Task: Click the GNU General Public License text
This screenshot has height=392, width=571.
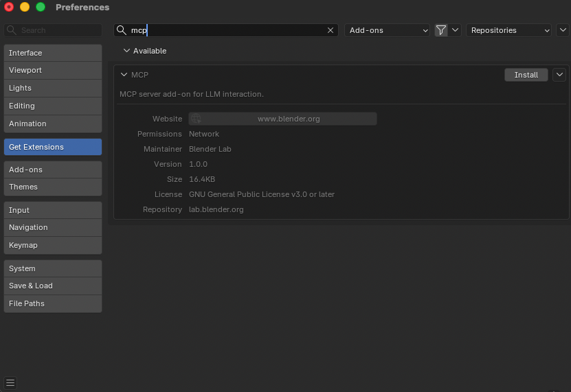Action: tap(262, 194)
